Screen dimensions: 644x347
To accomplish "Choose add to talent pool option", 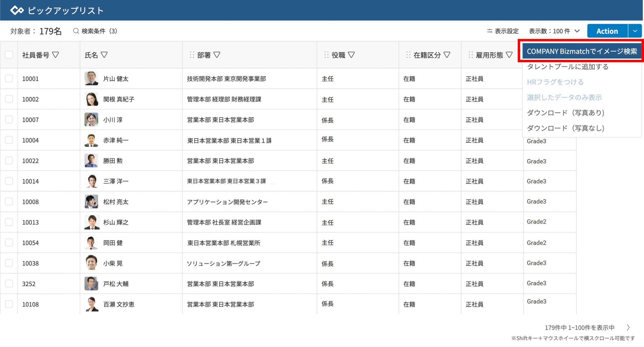I will [567, 67].
